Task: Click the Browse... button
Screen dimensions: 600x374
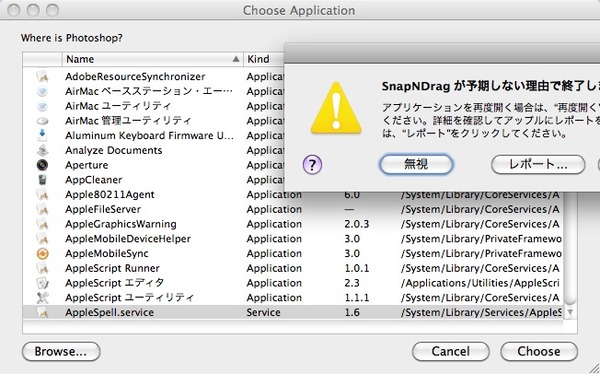Action: [x=61, y=351]
